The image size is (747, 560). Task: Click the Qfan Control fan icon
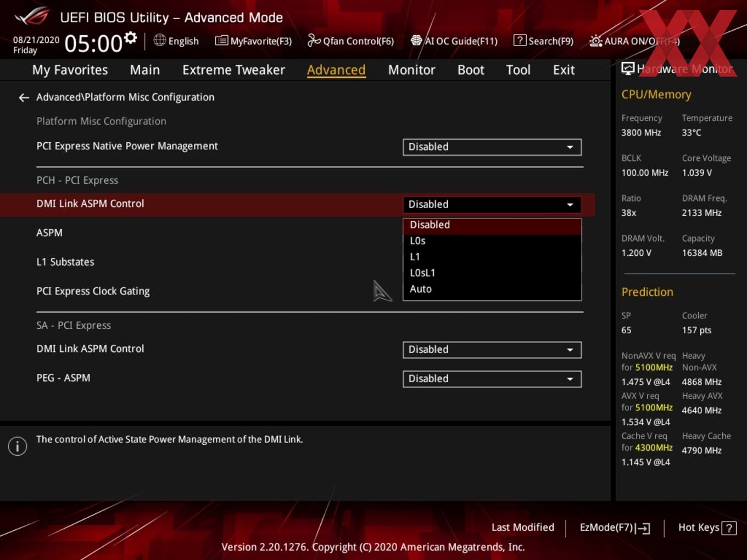coord(314,40)
